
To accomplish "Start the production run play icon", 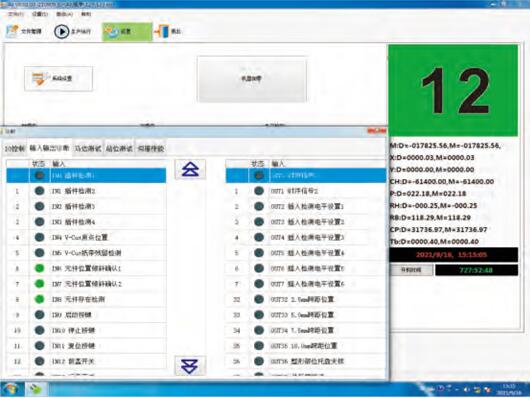I will (62, 31).
